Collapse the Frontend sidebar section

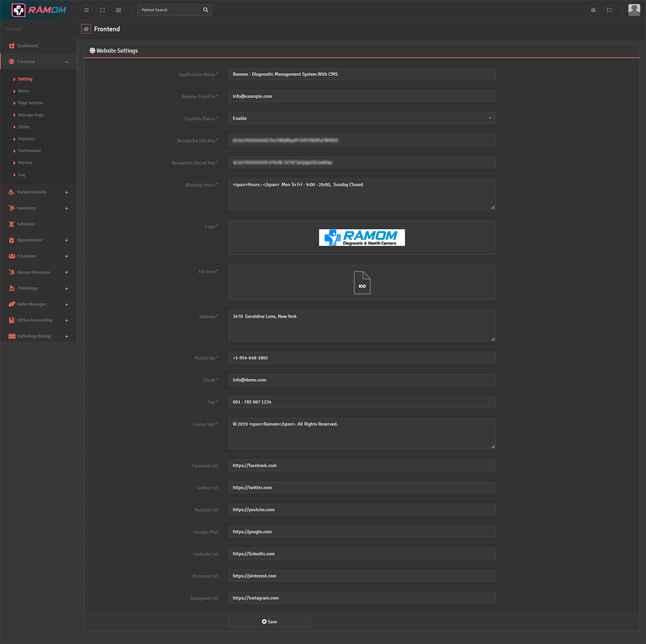coord(66,62)
